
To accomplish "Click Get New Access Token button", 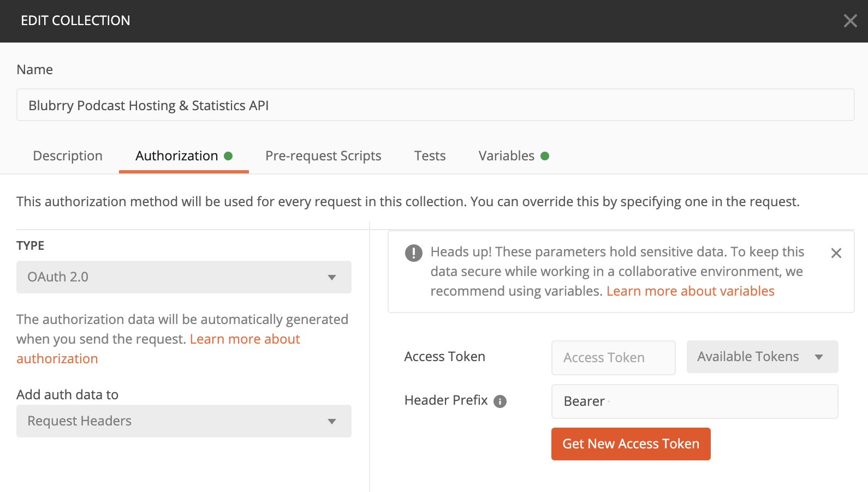I will 631,444.
